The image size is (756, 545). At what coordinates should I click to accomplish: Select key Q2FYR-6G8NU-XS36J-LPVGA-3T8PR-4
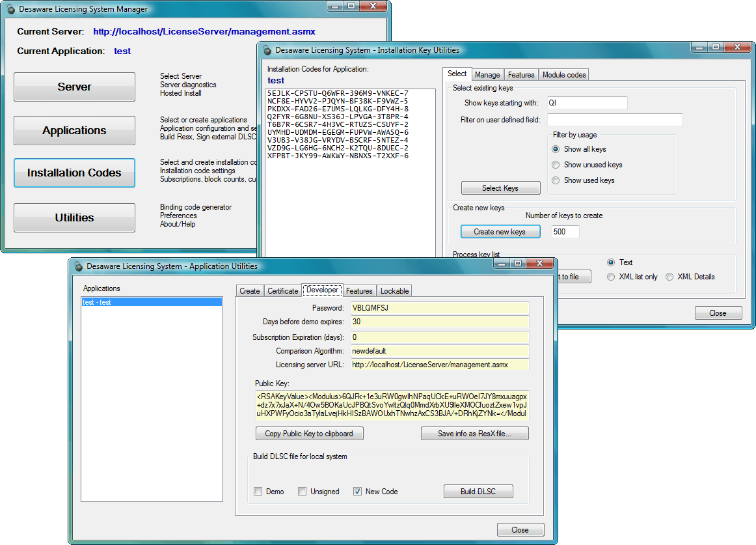(x=338, y=117)
